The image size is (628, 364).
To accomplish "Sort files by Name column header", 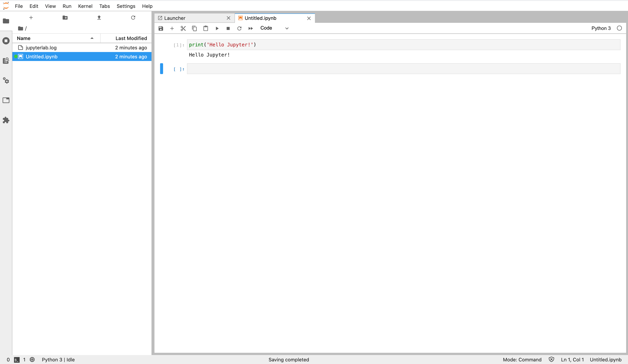I will click(56, 38).
